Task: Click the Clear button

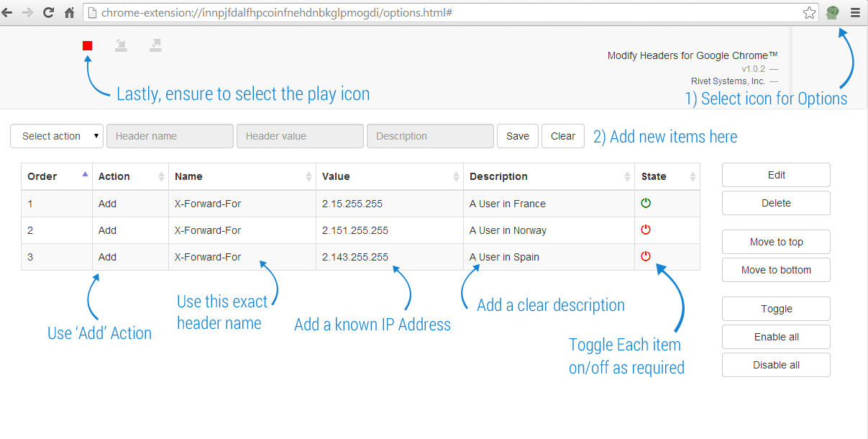Action: point(563,136)
